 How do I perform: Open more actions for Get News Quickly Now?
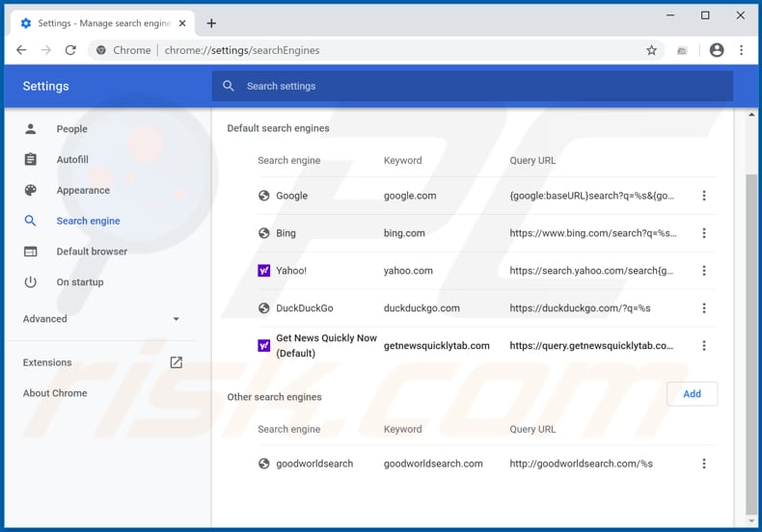pos(704,346)
